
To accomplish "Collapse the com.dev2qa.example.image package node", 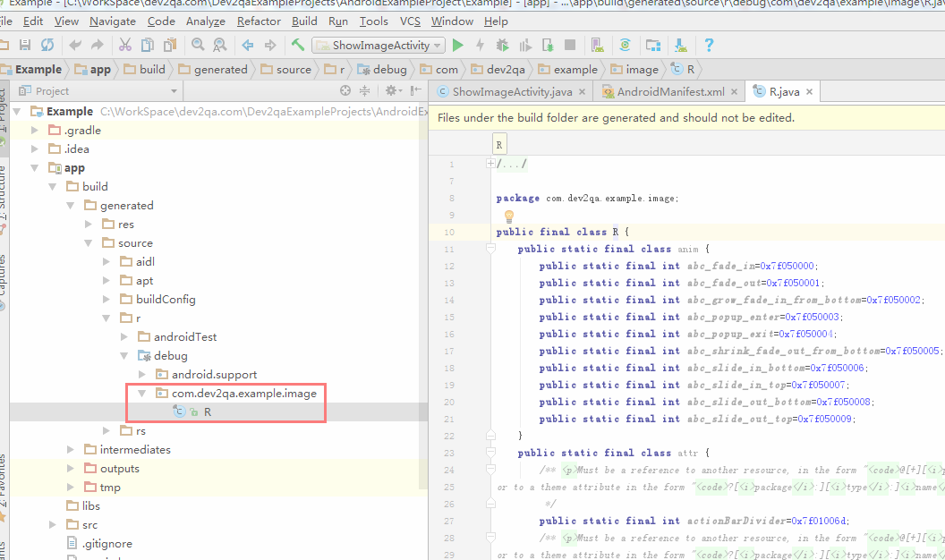I will click(x=143, y=393).
